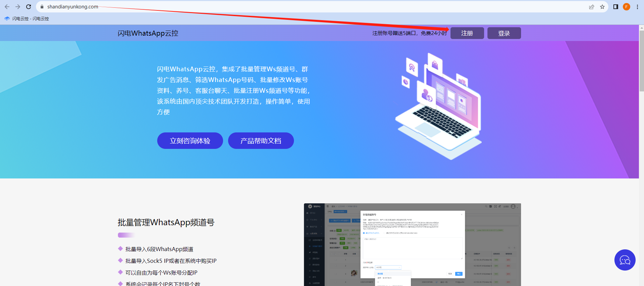644x286 pixels.
Task: Click the scrollbar up arrow
Action: (x=642, y=28)
